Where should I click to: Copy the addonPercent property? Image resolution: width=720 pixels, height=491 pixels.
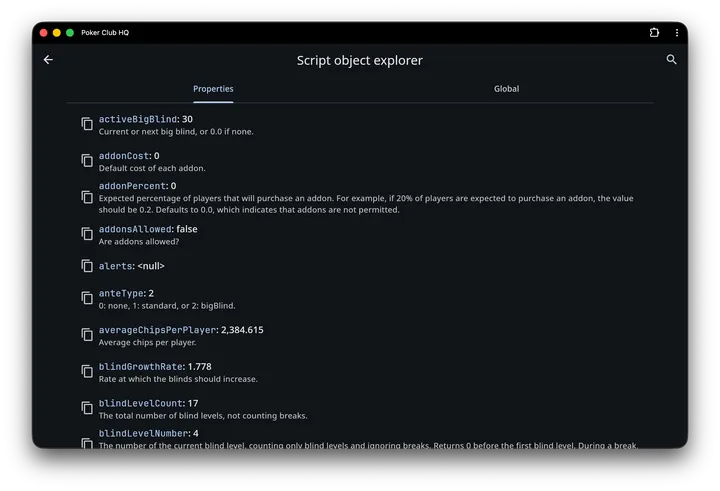tap(87, 197)
